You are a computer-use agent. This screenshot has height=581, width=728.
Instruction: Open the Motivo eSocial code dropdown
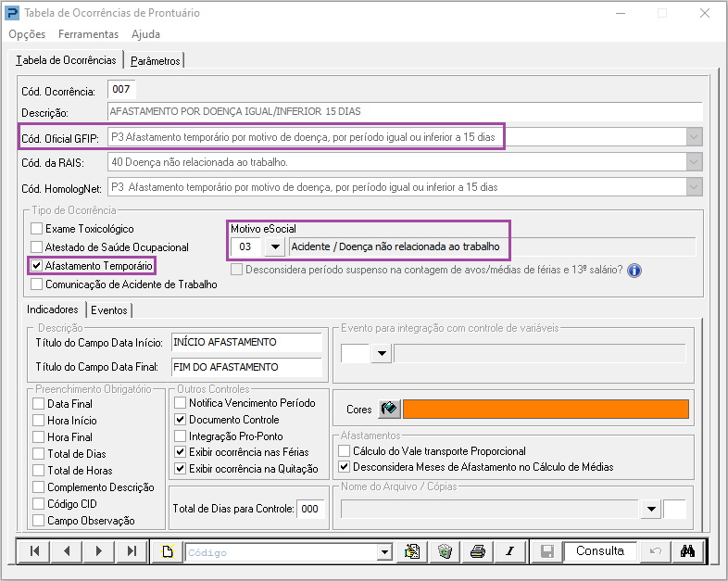point(274,247)
